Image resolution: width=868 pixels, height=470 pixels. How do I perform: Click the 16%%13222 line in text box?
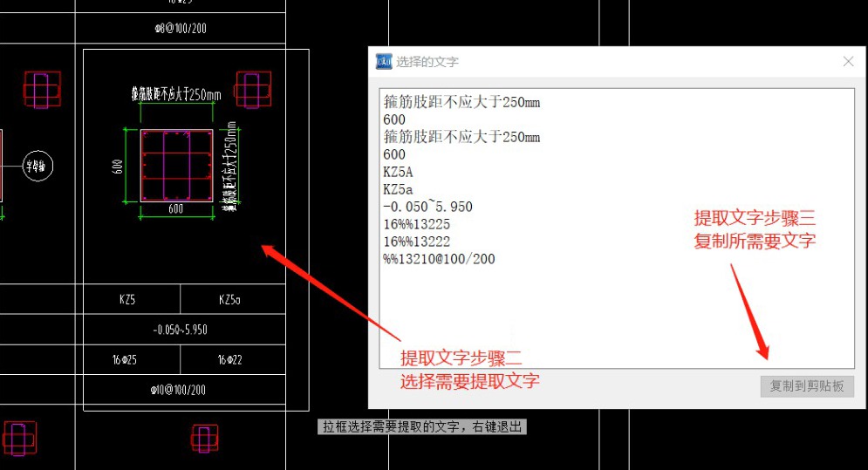(x=417, y=242)
